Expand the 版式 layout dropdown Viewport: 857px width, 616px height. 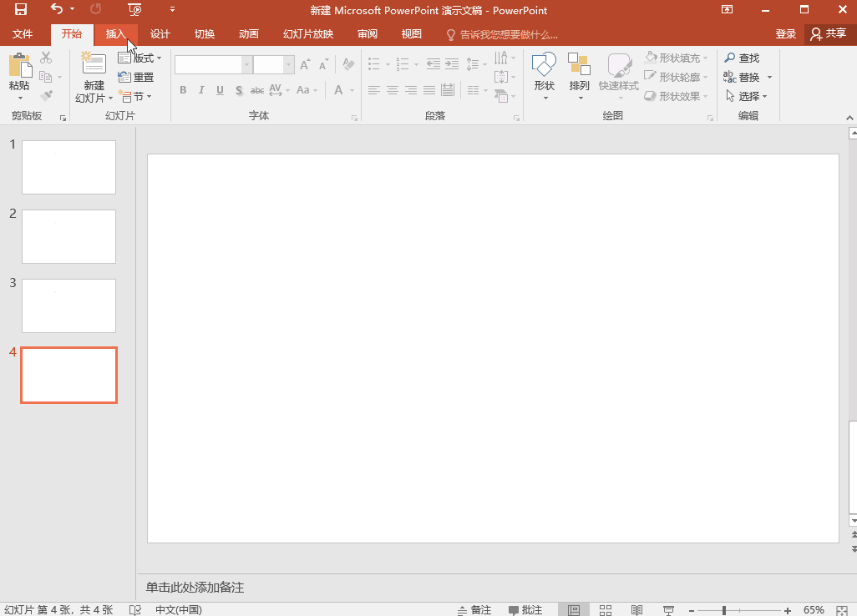(x=140, y=58)
